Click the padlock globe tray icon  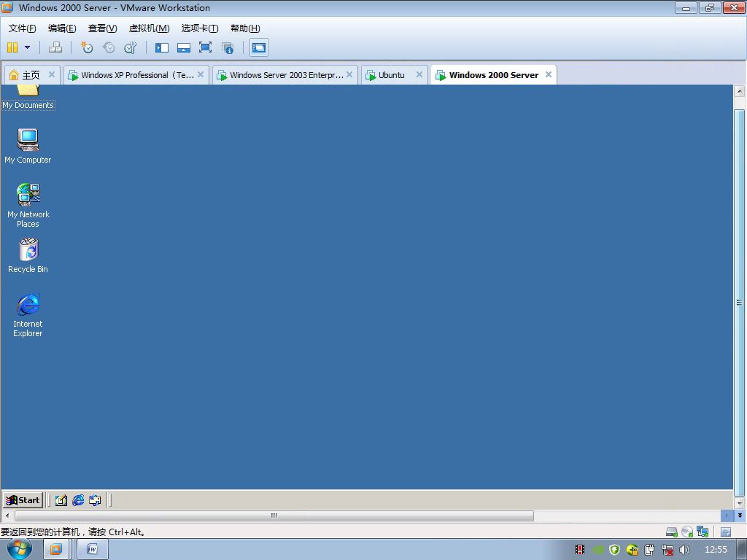click(x=632, y=550)
